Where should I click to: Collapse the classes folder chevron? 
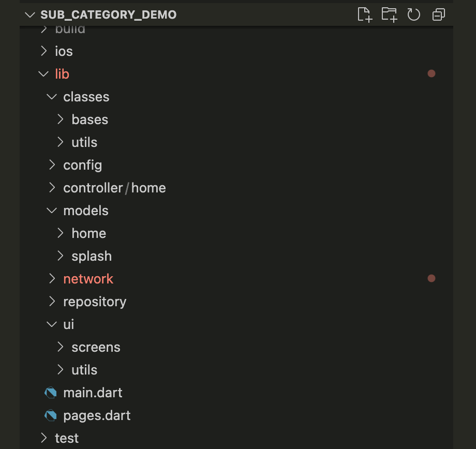click(52, 97)
